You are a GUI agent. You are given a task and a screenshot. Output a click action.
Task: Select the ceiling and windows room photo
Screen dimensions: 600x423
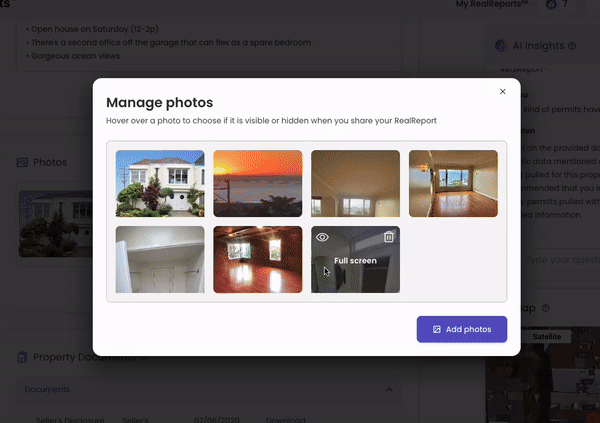click(x=355, y=183)
